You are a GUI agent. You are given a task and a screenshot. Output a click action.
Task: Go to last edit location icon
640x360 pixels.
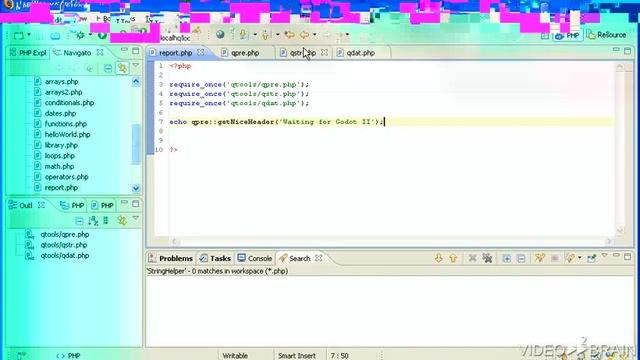[x=290, y=35]
